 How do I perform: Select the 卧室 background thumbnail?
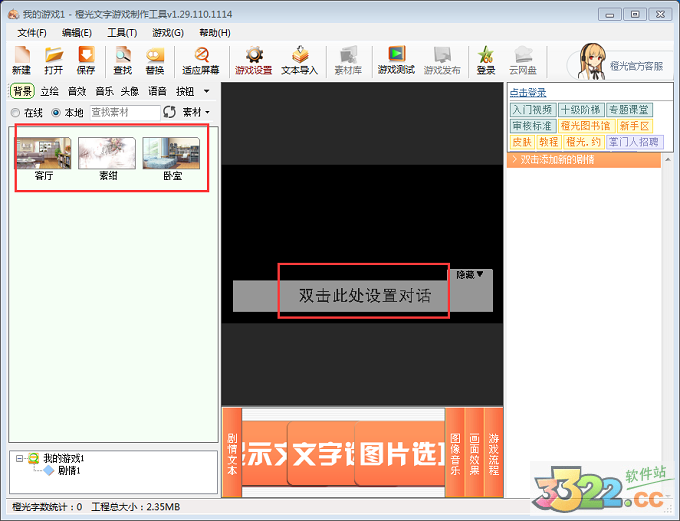(172, 159)
